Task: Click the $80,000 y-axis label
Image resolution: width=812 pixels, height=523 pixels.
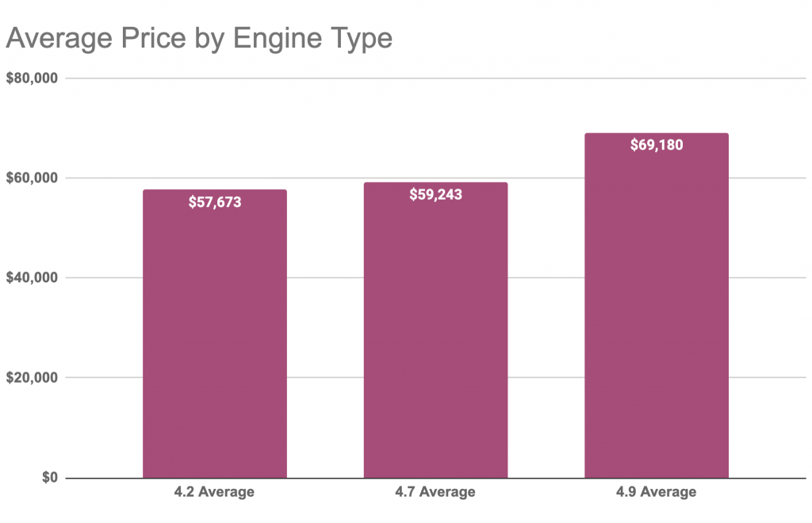Action: click(32, 78)
